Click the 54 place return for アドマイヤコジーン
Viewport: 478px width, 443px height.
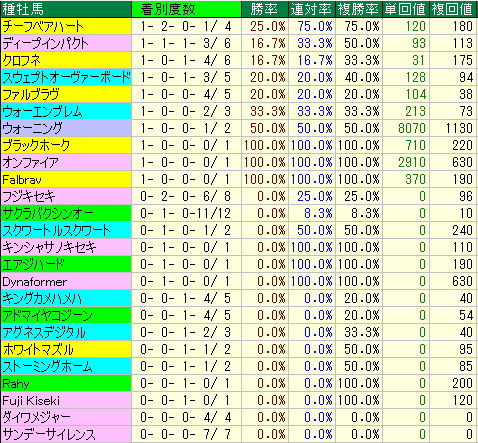pos(466,315)
